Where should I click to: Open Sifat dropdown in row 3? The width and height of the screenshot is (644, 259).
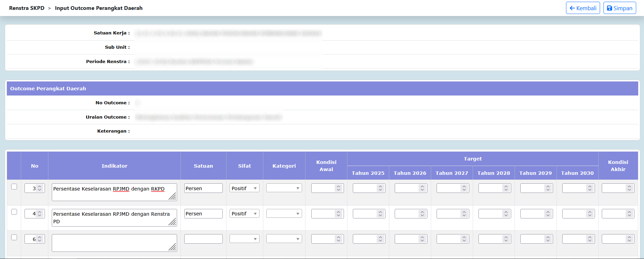pyautogui.click(x=244, y=188)
